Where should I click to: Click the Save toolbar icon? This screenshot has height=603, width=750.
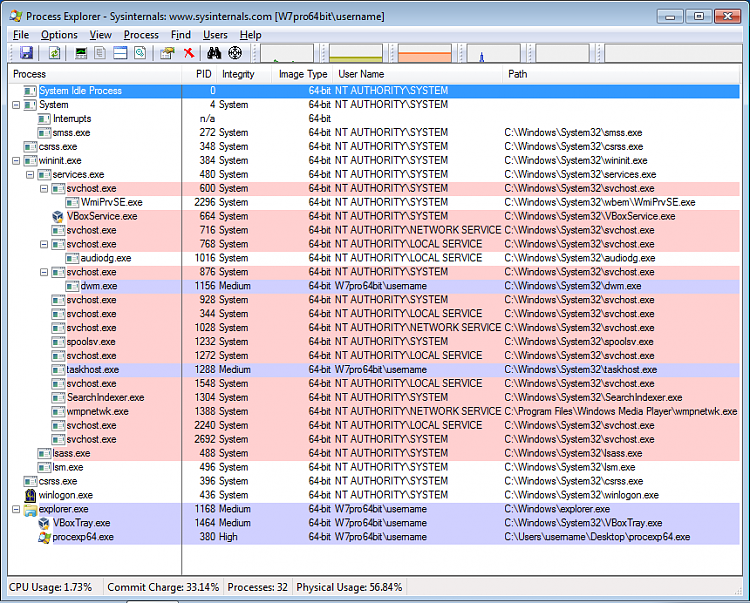26,53
